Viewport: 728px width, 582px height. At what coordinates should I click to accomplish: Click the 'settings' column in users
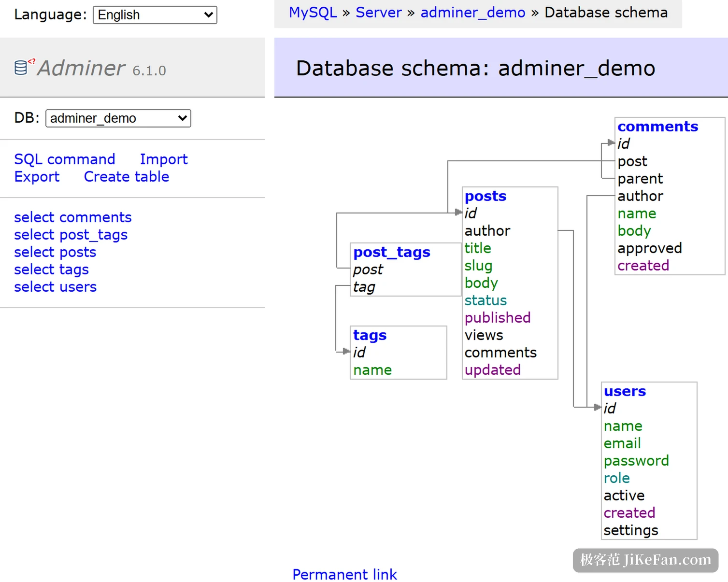pyautogui.click(x=631, y=530)
